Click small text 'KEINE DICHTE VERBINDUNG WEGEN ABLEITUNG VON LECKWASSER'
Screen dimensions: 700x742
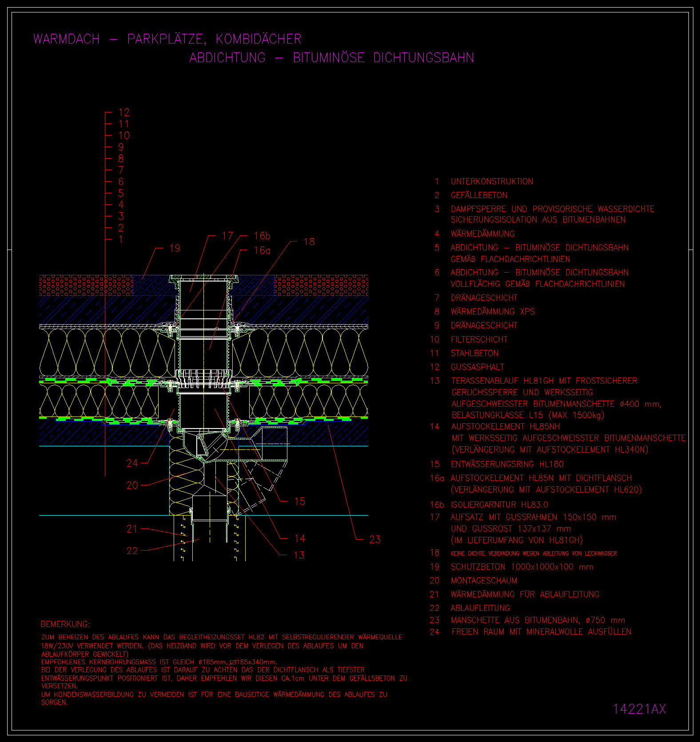[534, 553]
